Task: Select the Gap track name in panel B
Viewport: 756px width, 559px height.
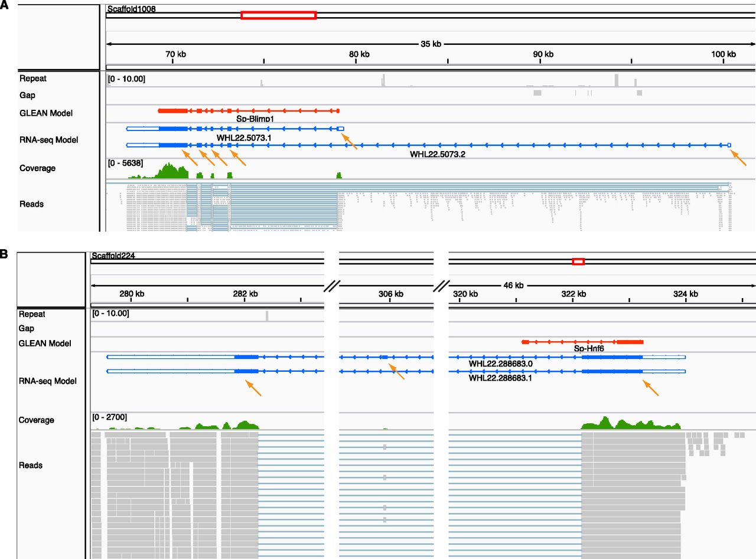Action: click(27, 328)
